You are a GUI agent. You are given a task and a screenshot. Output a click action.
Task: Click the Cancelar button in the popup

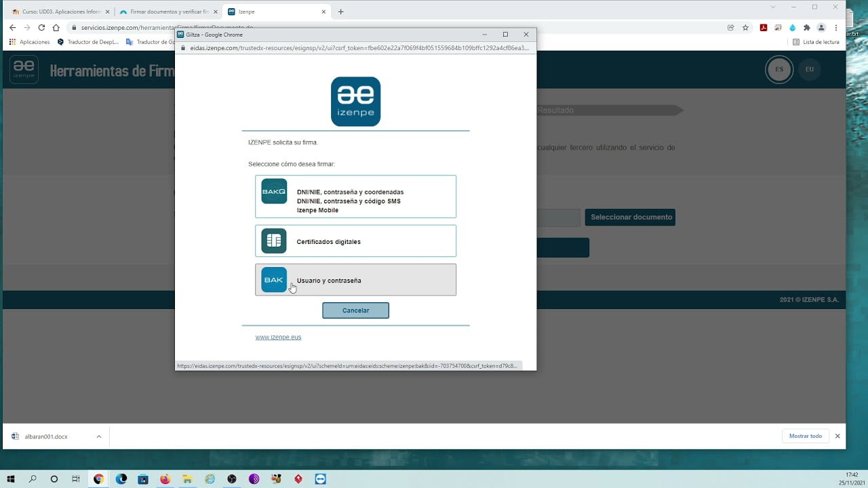coord(355,310)
